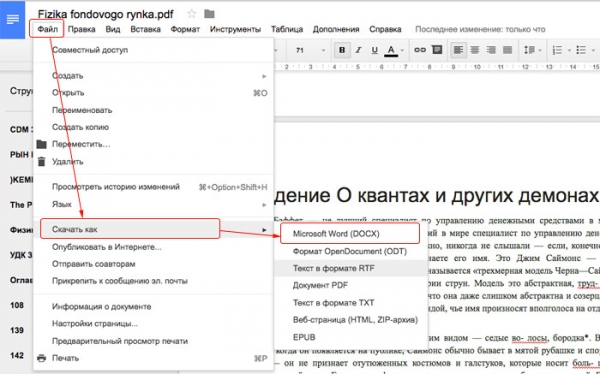600x374 pixels.
Task: Open the Справка menu
Action: tap(385, 29)
